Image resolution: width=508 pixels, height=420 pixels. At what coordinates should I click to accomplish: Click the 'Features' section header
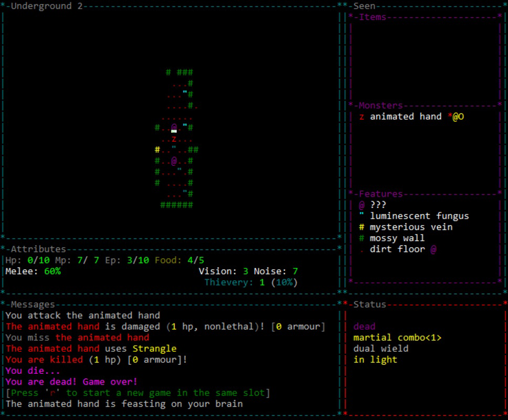(380, 194)
